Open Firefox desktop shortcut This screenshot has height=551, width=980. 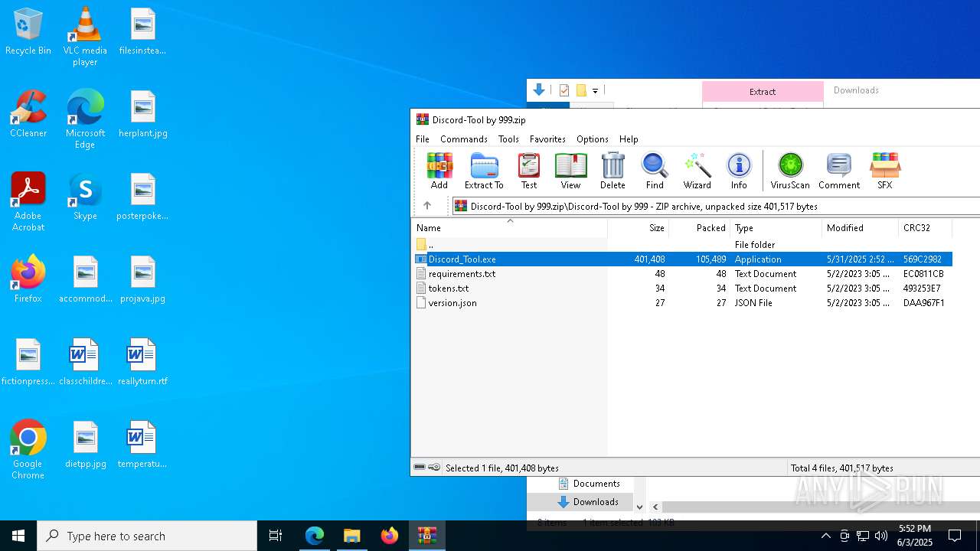tap(28, 279)
